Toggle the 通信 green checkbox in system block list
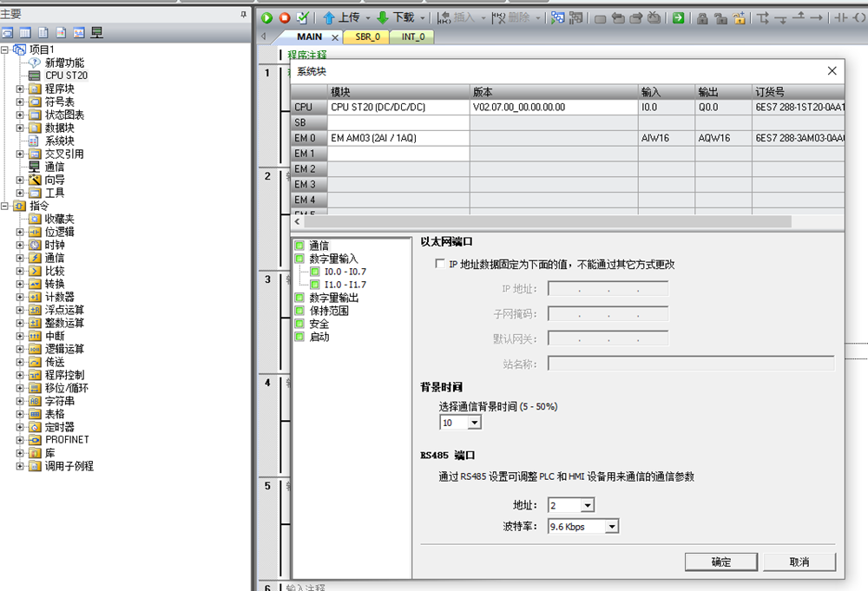 (x=300, y=246)
